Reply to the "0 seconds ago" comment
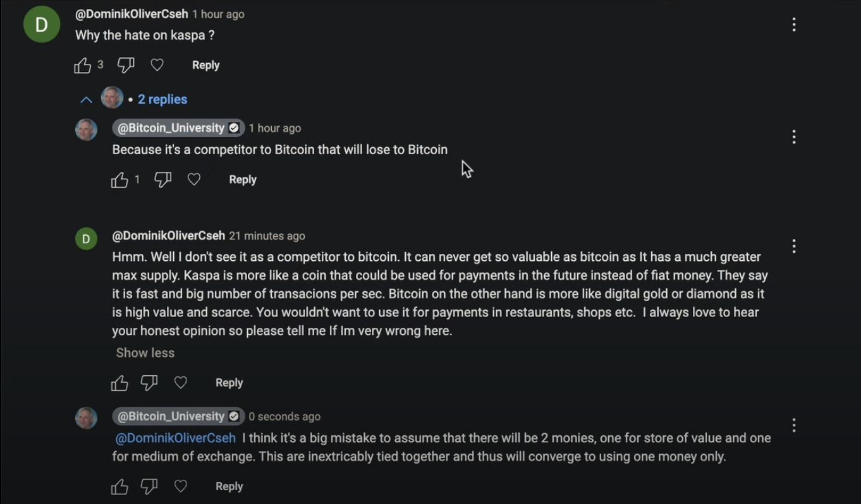Viewport: 861px width, 504px height. click(229, 487)
